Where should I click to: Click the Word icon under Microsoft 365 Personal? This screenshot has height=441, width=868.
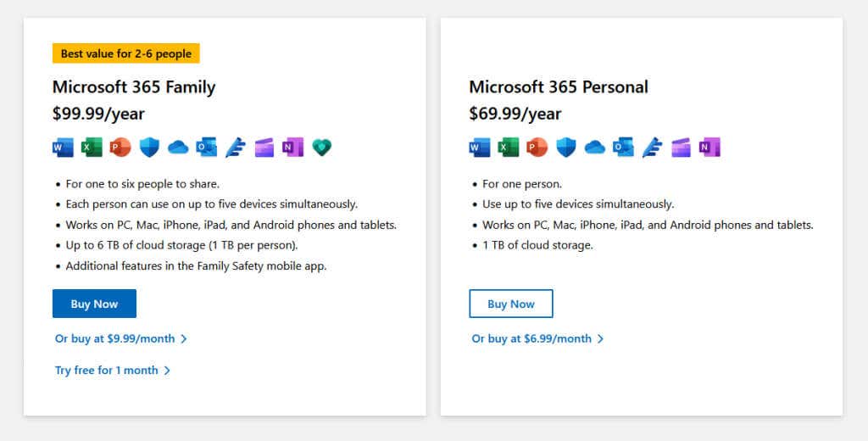[480, 148]
